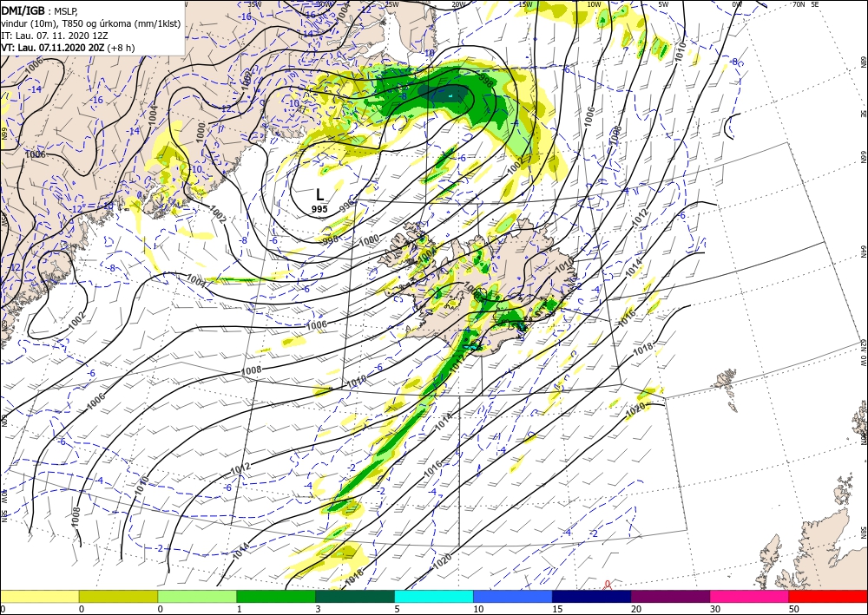Click the red "0" isotherm label
The image size is (868, 615).
pos(608,584)
